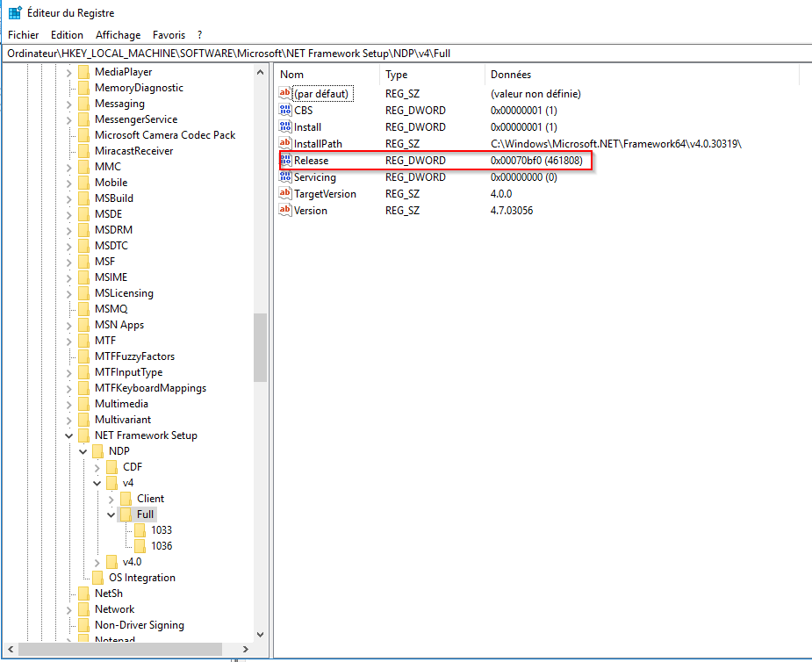Click the Client folder icon
Image resolution: width=812 pixels, height=662 pixels.
point(126,499)
